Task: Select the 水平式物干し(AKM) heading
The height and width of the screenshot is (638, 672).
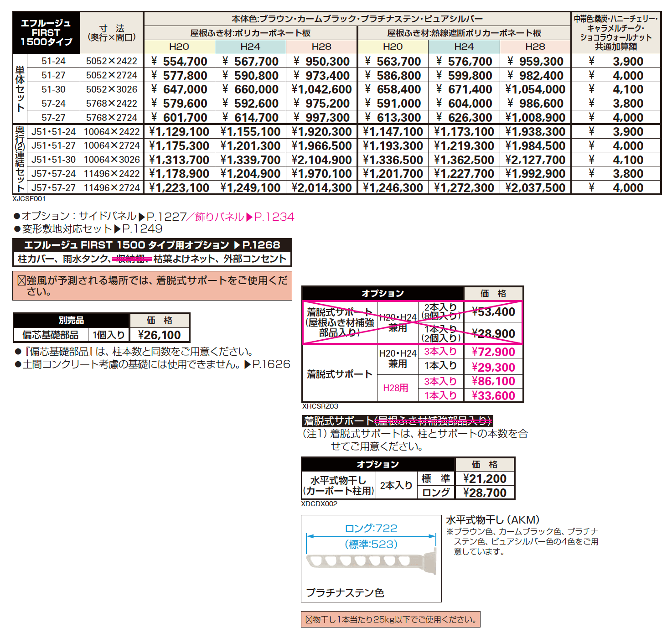Action: (493, 520)
